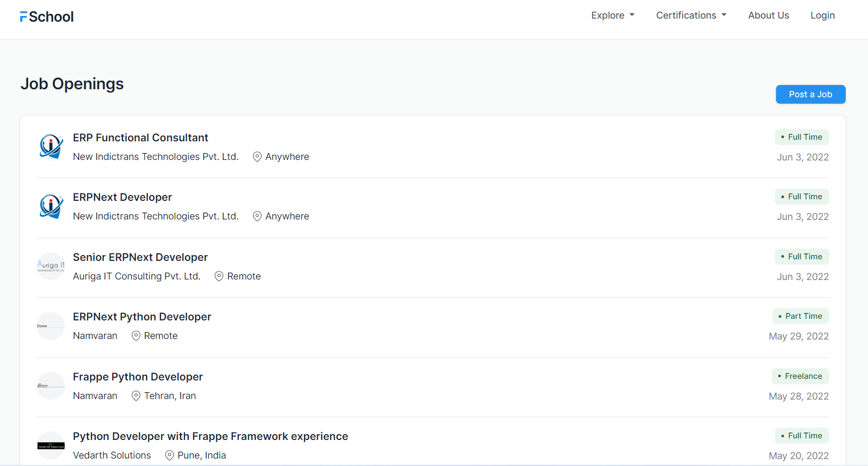Viewport: 868px width, 466px height.
Task: Click location pin icon for Senior ERPNext Developer
Action: tap(219, 276)
